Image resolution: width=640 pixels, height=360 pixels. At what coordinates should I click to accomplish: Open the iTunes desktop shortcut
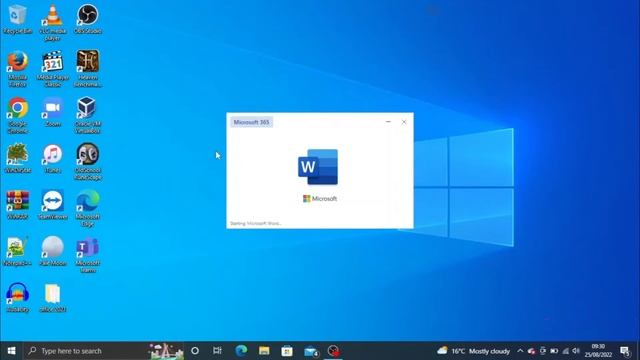coord(53,158)
